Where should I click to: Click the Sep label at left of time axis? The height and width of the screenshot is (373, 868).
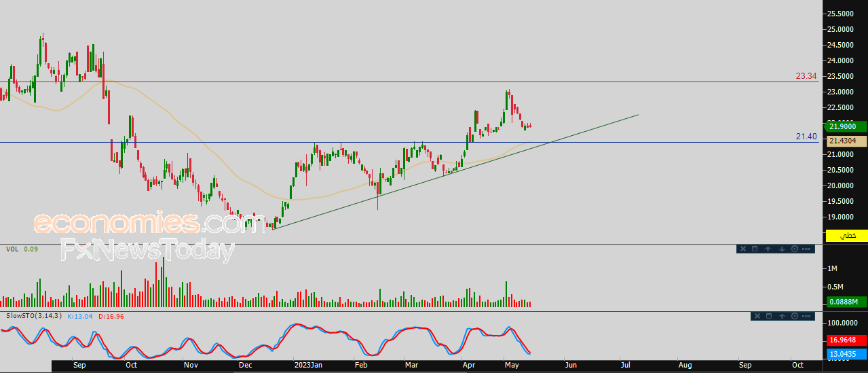click(x=78, y=365)
